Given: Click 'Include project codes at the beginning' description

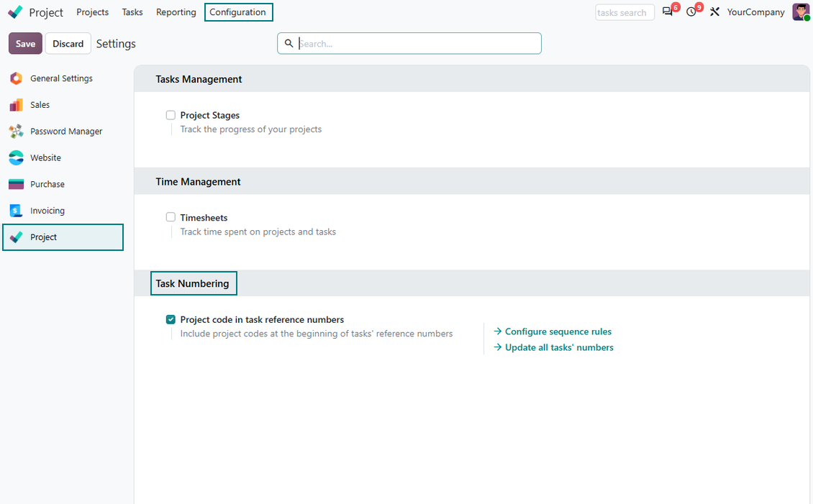Looking at the screenshot, I should pos(317,334).
